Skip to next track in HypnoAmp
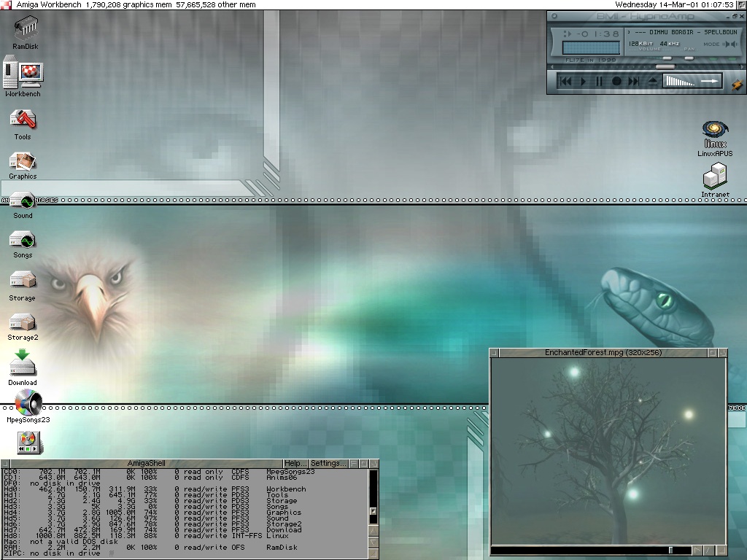Screen dimensions: 747x560 (x=633, y=82)
